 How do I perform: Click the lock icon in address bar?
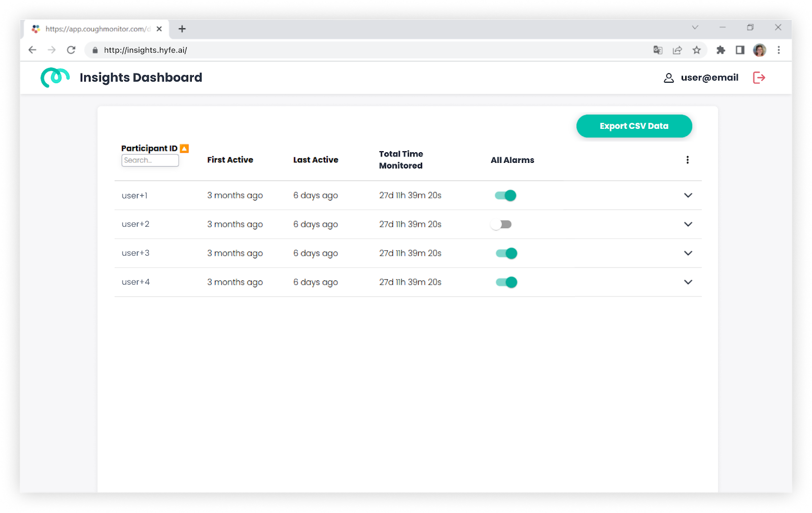[x=95, y=50]
